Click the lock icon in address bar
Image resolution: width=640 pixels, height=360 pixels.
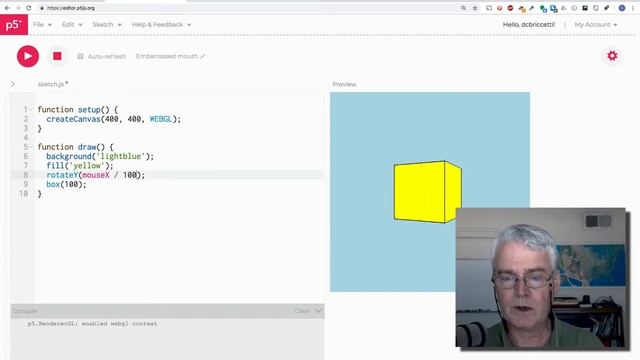click(42, 8)
